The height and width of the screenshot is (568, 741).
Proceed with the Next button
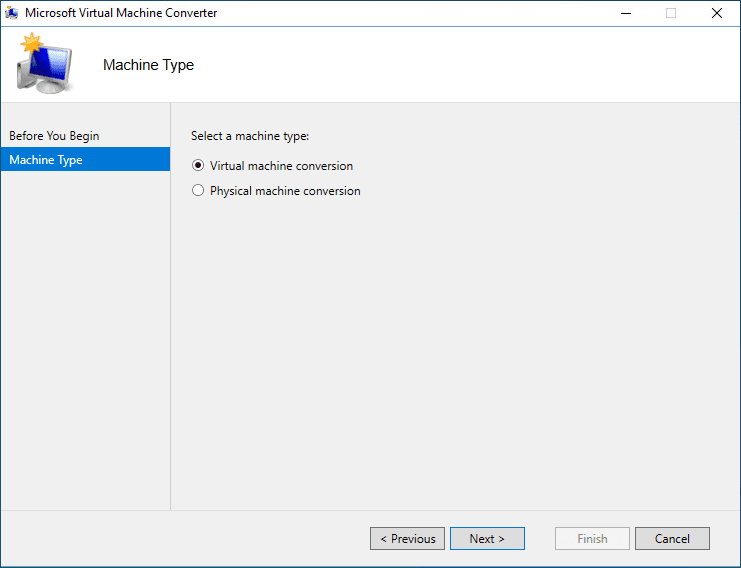(x=487, y=539)
